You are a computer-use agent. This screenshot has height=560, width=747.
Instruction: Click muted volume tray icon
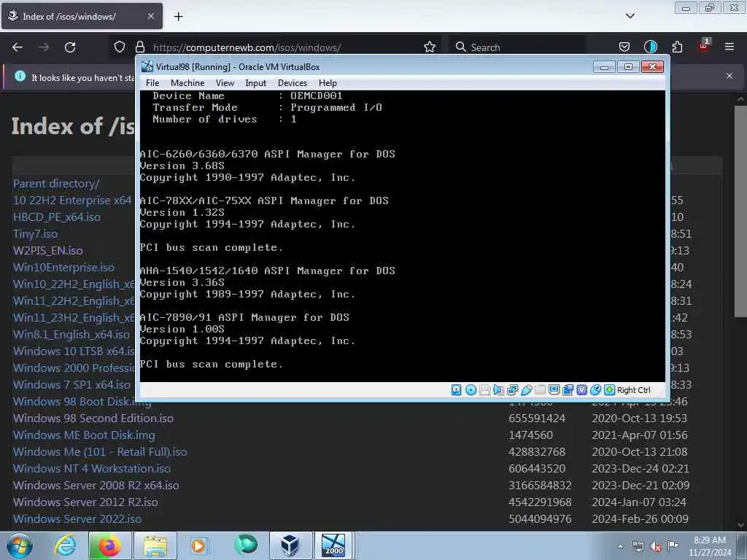[x=655, y=547]
